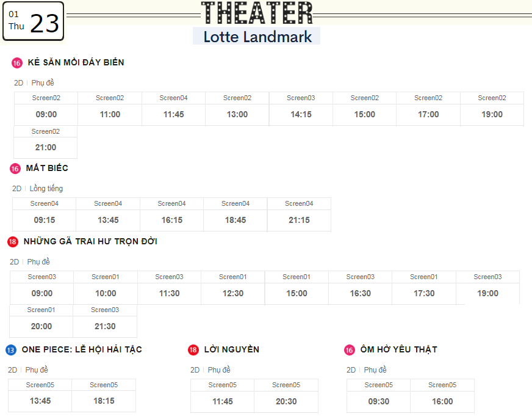Click "Phụ đề" label under LỜI NGUYỀN
The height and width of the screenshot is (419, 532).
coord(219,370)
